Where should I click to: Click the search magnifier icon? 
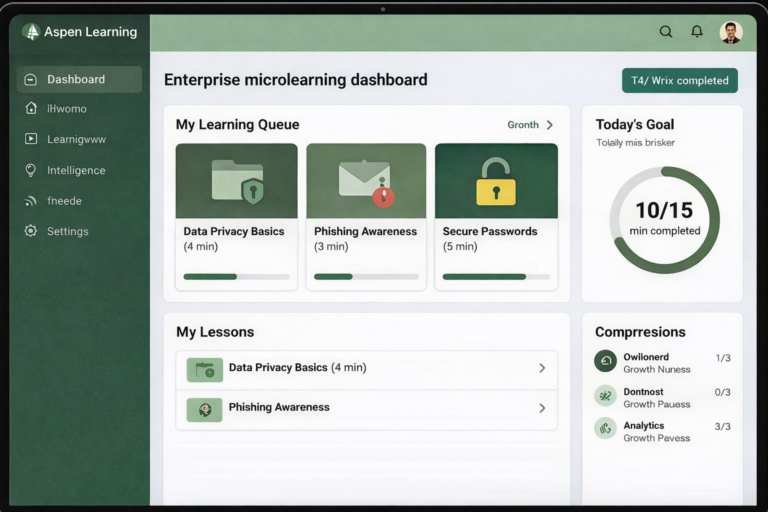coord(666,32)
